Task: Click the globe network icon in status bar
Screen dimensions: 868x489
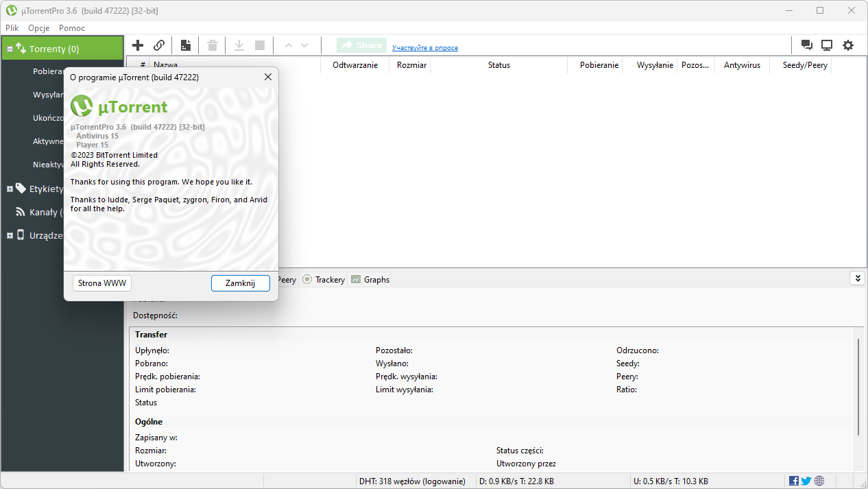Action: click(819, 481)
